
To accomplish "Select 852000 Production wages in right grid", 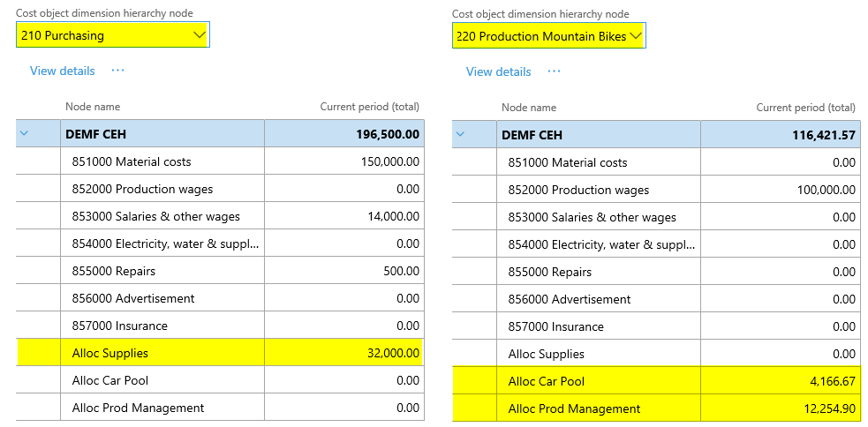I will [x=578, y=190].
